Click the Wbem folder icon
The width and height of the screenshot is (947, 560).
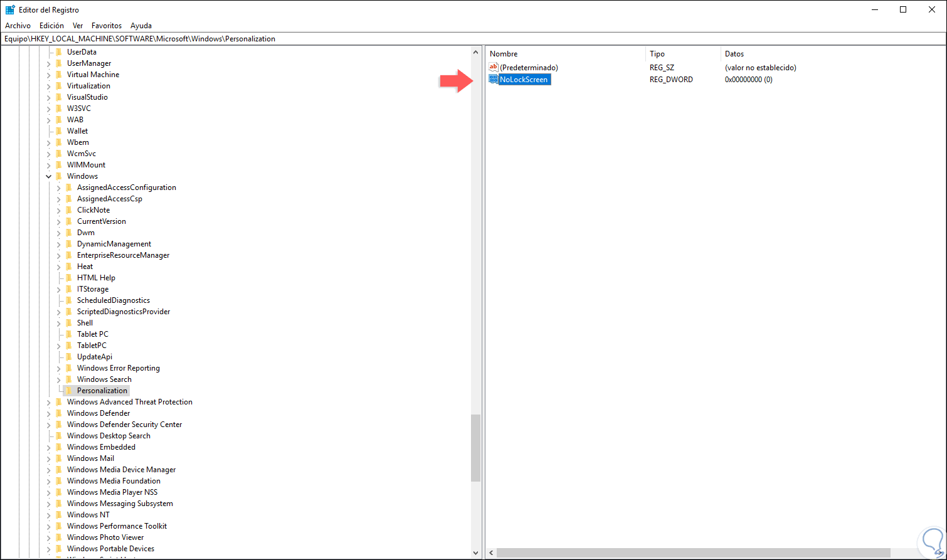pyautogui.click(x=59, y=142)
